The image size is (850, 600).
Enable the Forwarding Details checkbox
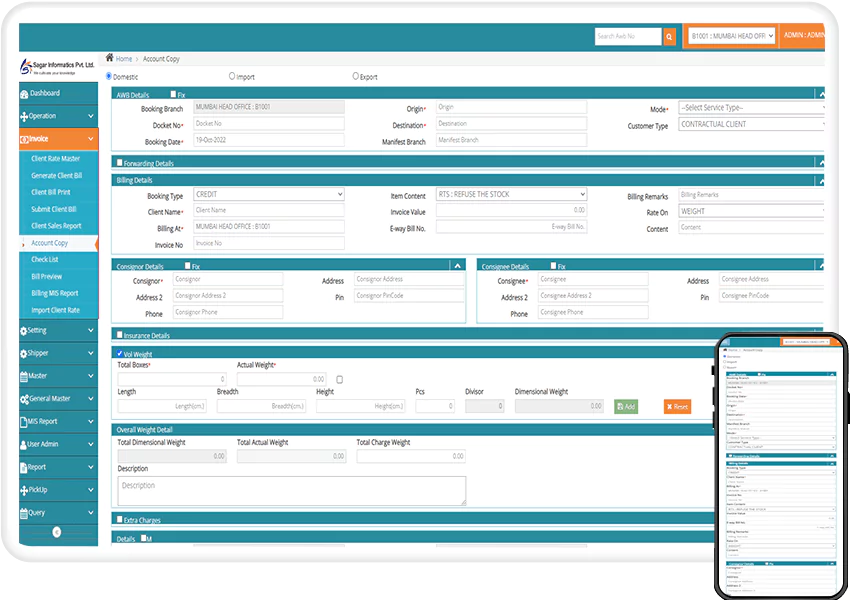point(120,163)
